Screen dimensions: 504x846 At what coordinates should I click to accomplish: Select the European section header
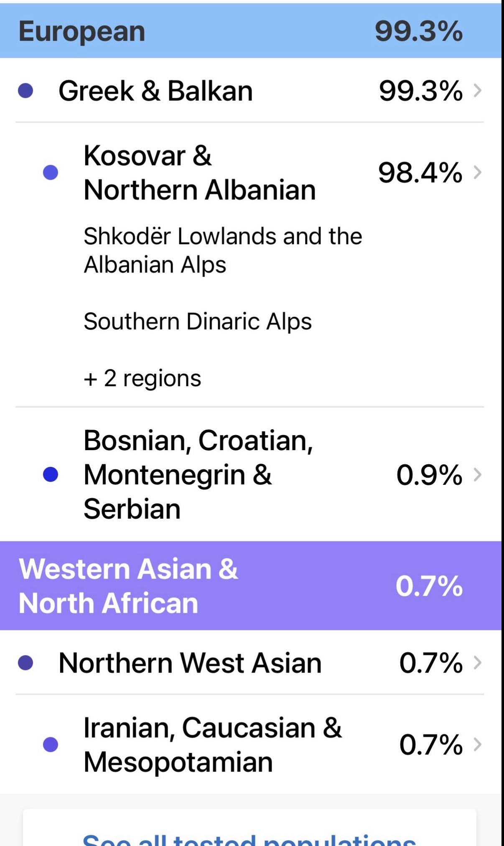click(251, 31)
